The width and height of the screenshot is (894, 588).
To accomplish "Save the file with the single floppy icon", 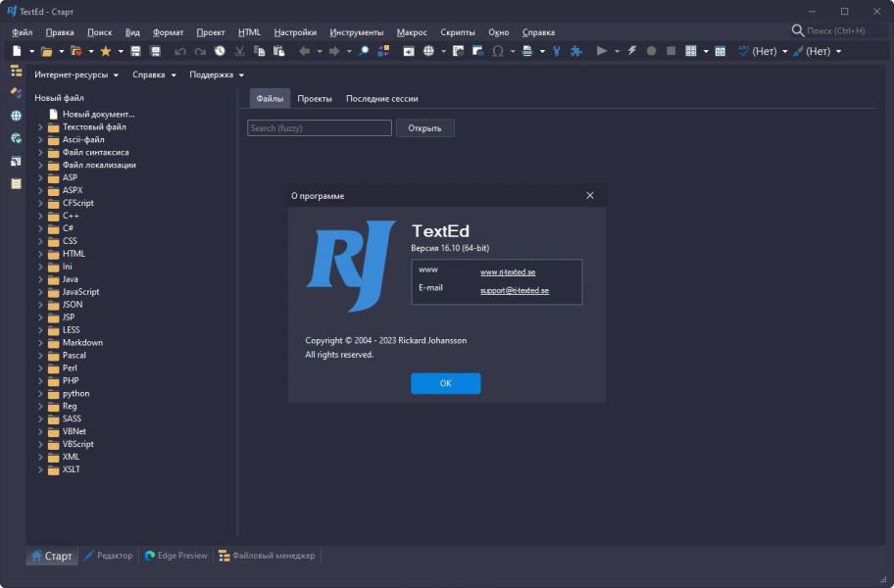I will [135, 51].
